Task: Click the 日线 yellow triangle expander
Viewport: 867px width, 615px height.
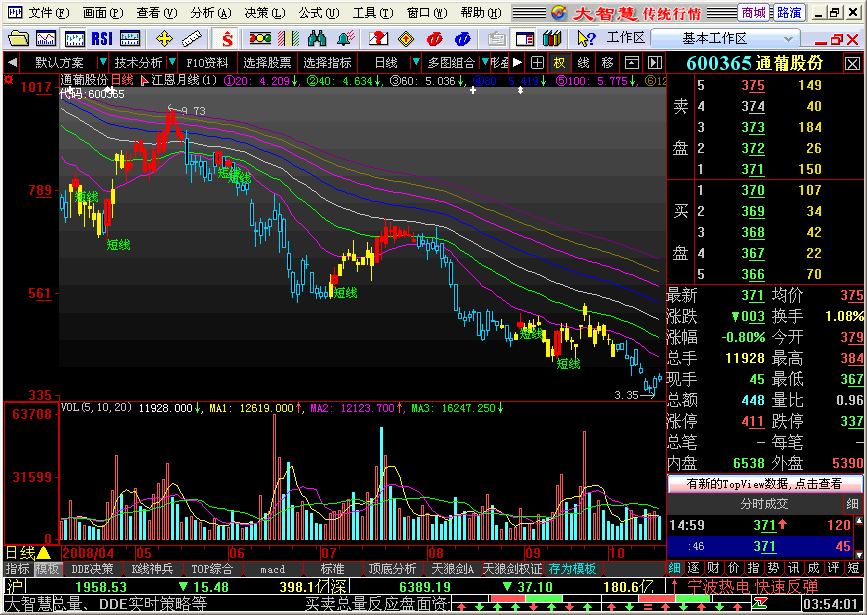Action: (43, 553)
